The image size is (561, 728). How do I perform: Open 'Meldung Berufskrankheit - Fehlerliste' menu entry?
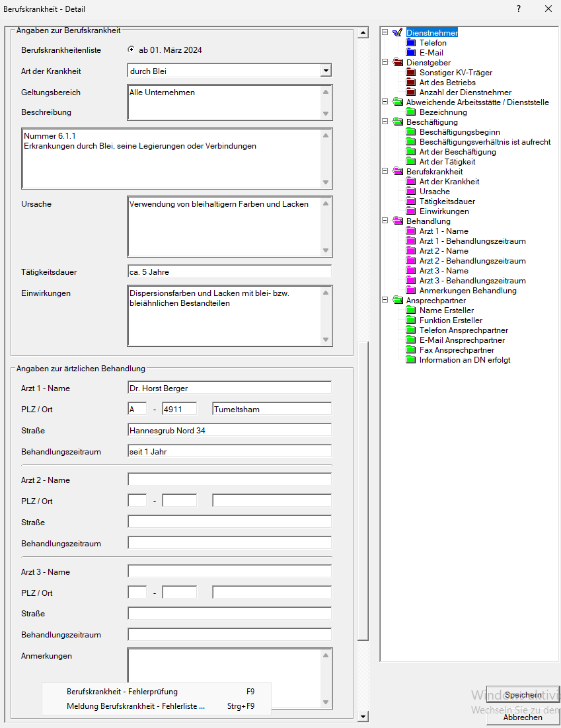tap(135, 706)
